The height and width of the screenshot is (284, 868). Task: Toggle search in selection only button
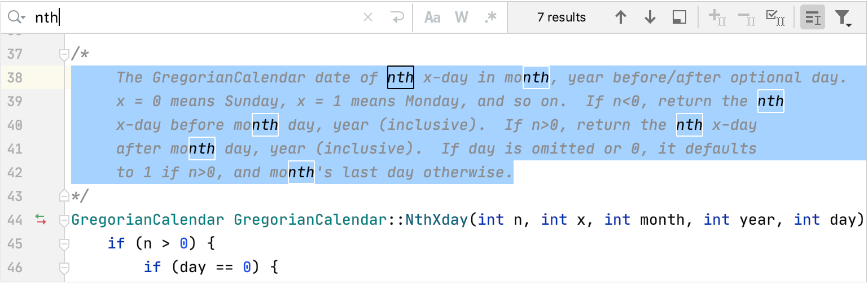(x=813, y=18)
